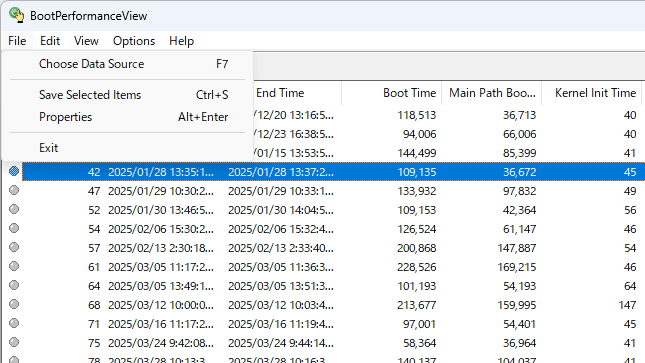Viewport: 645px width, 363px height.
Task: Open the Help menu
Action: [x=181, y=41]
